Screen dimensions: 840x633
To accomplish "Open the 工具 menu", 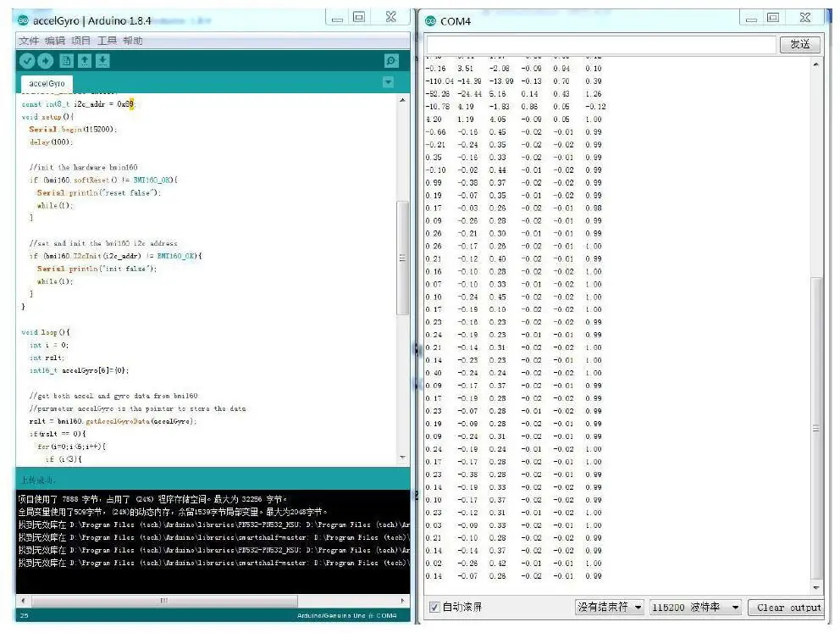I will 108,41.
